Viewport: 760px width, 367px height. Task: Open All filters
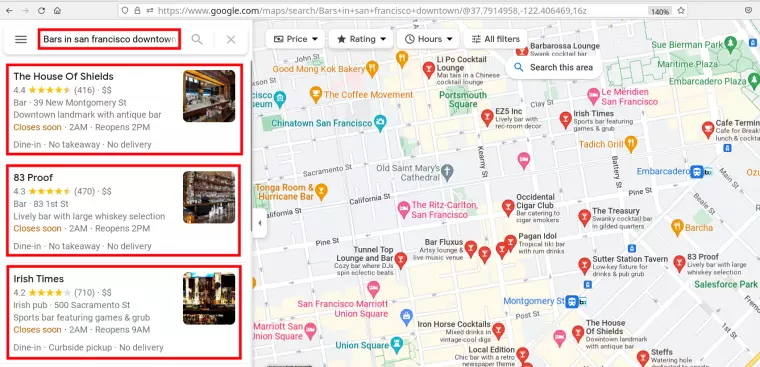495,39
